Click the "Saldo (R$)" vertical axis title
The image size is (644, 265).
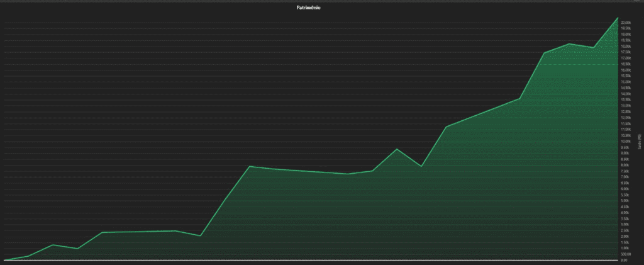tap(639, 142)
